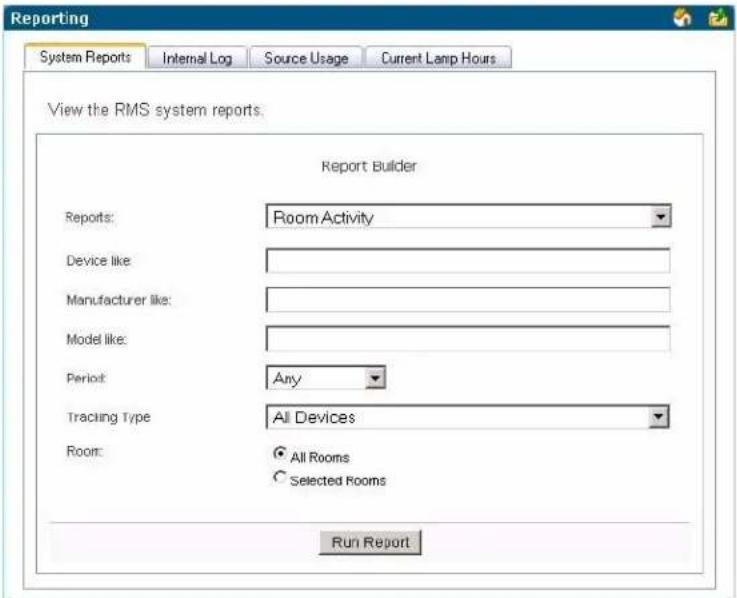Screen dimensions: 737x598
Task: Open the Current Lamp Hours tab
Action: [x=439, y=58]
